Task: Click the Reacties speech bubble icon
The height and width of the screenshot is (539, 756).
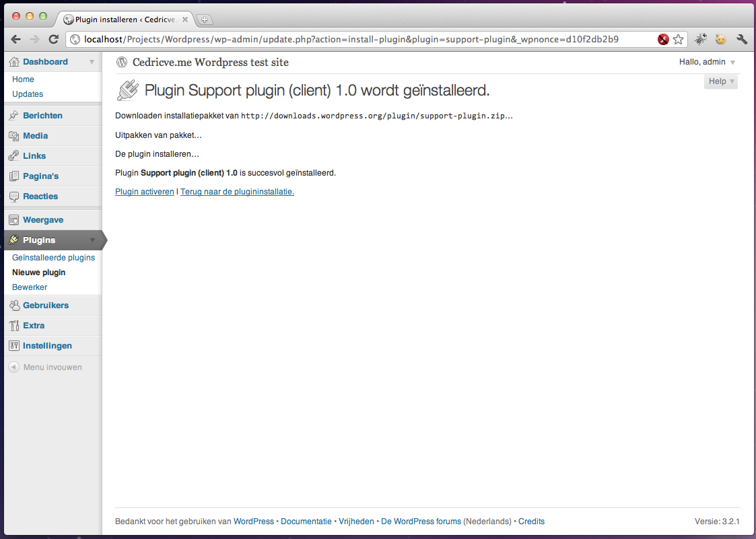Action: (x=14, y=196)
